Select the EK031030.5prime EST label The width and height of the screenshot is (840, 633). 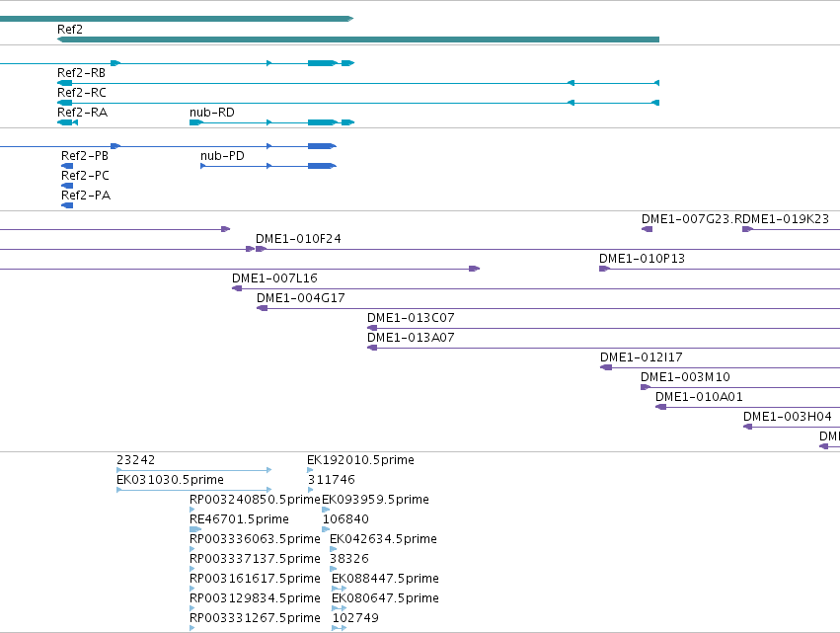click(171, 480)
